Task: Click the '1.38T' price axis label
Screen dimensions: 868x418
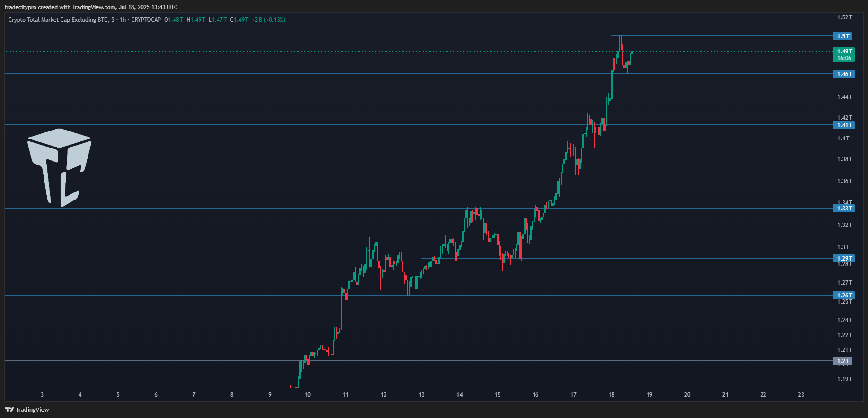Action: tap(845, 159)
